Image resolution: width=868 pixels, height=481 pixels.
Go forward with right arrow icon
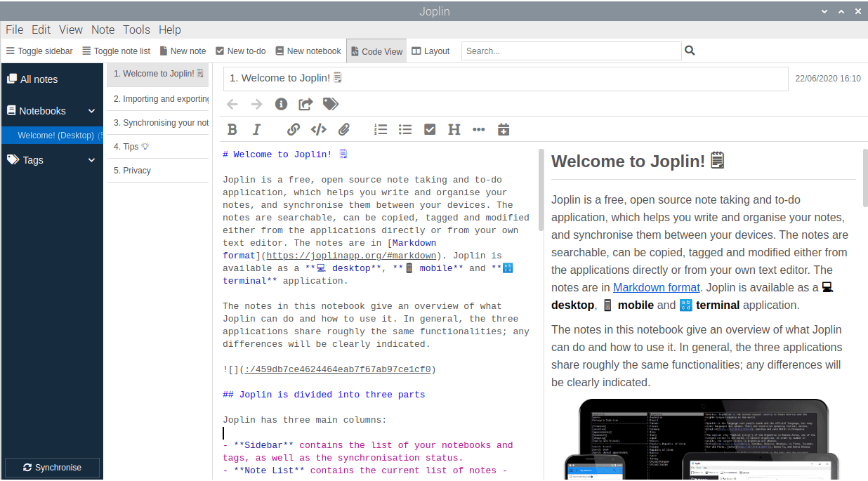(x=256, y=104)
